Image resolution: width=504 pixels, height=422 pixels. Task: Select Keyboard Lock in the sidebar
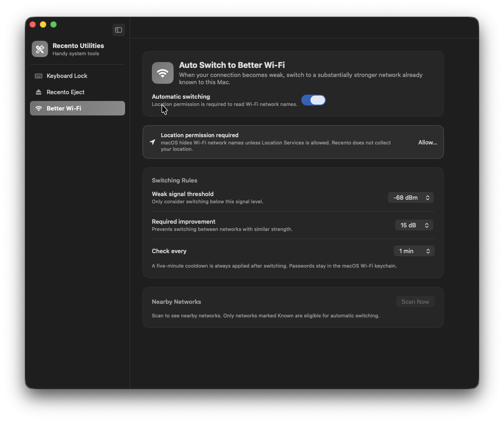(78, 76)
